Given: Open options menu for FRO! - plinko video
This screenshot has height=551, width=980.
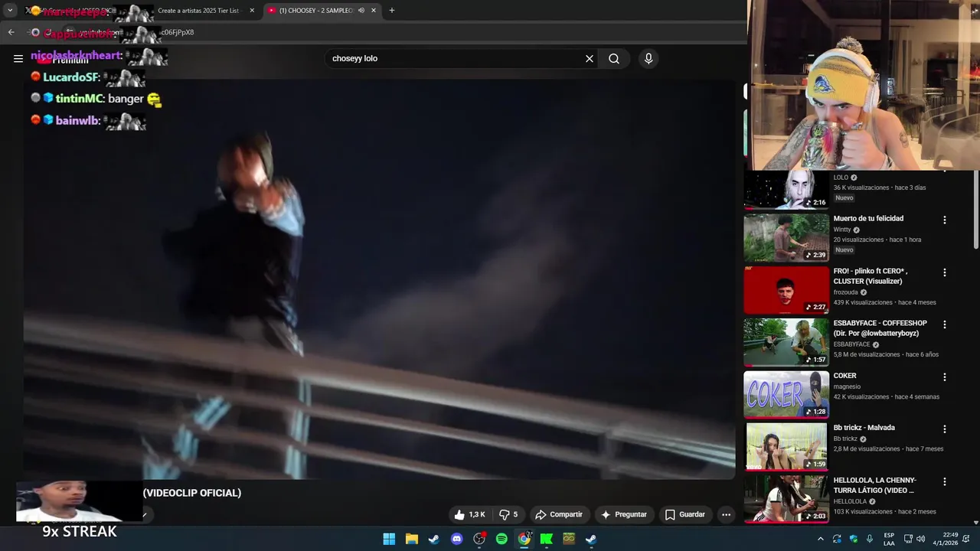Looking at the screenshot, I should (944, 272).
